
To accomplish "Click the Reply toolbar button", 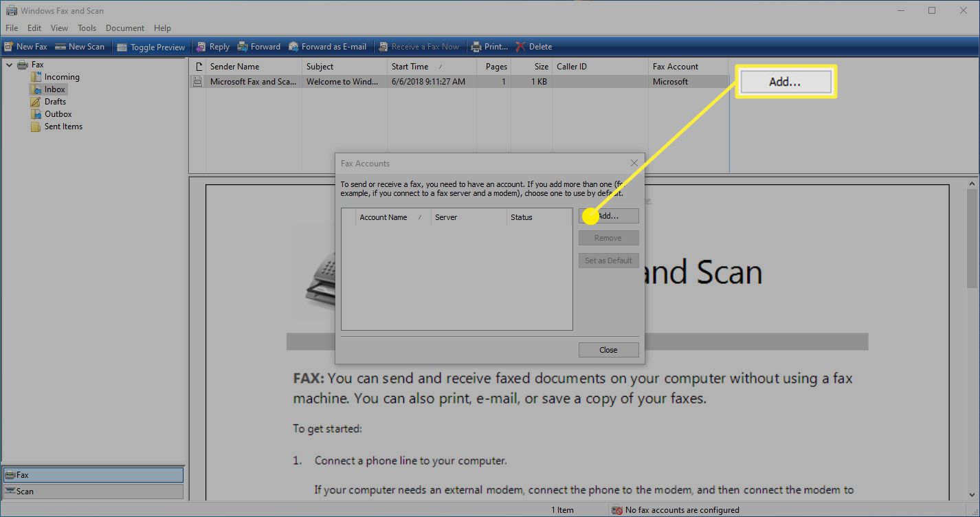I will (x=212, y=47).
